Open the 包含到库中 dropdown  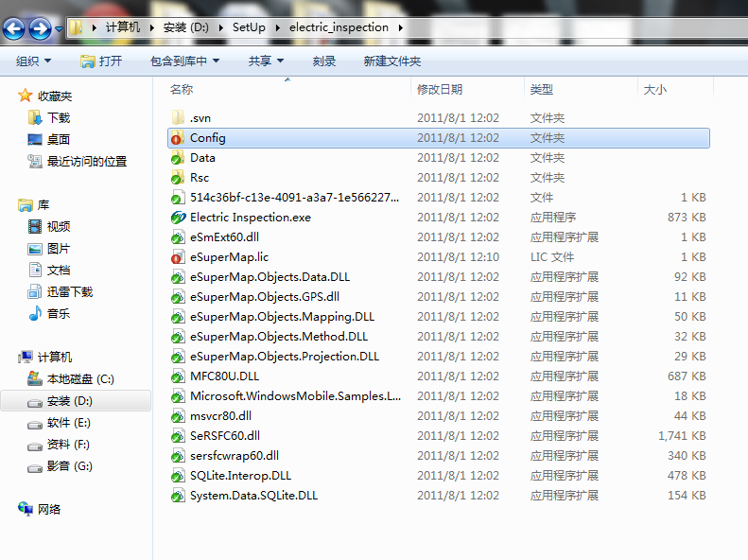[184, 61]
